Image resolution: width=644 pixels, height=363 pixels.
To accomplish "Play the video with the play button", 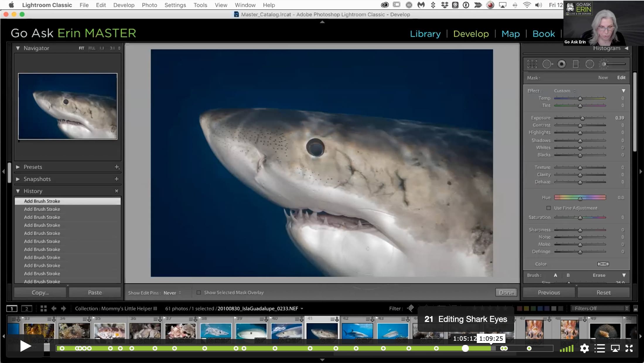I will 25,346.
